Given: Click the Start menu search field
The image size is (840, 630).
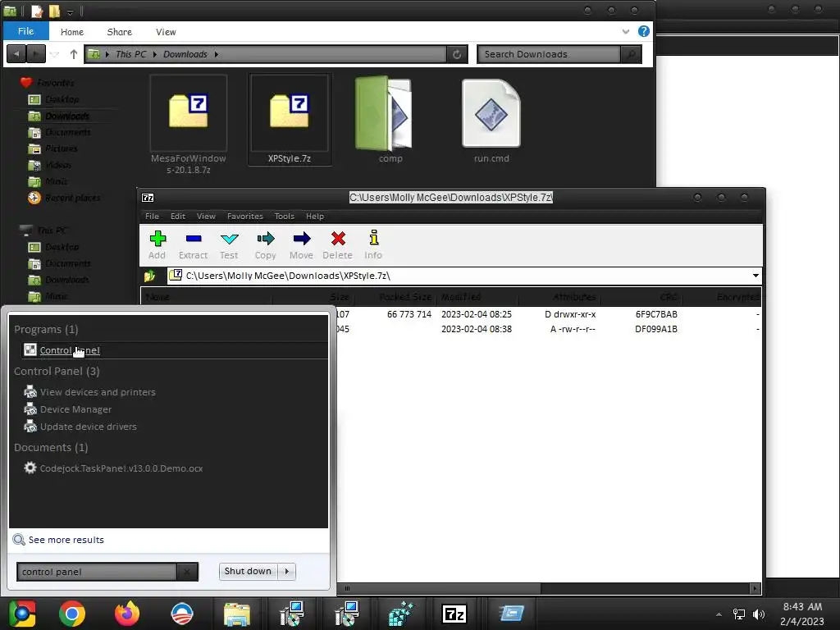Looking at the screenshot, I should [97, 572].
